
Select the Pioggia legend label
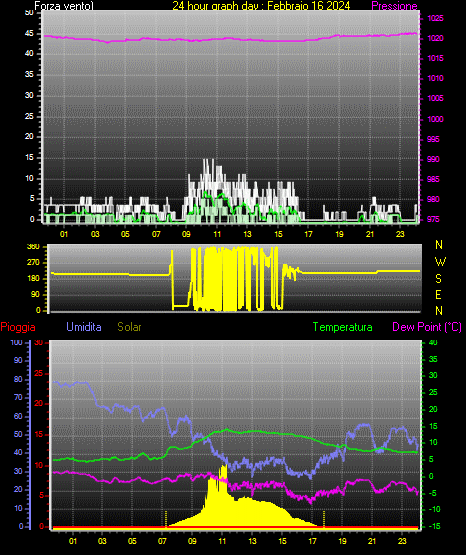(x=18, y=327)
